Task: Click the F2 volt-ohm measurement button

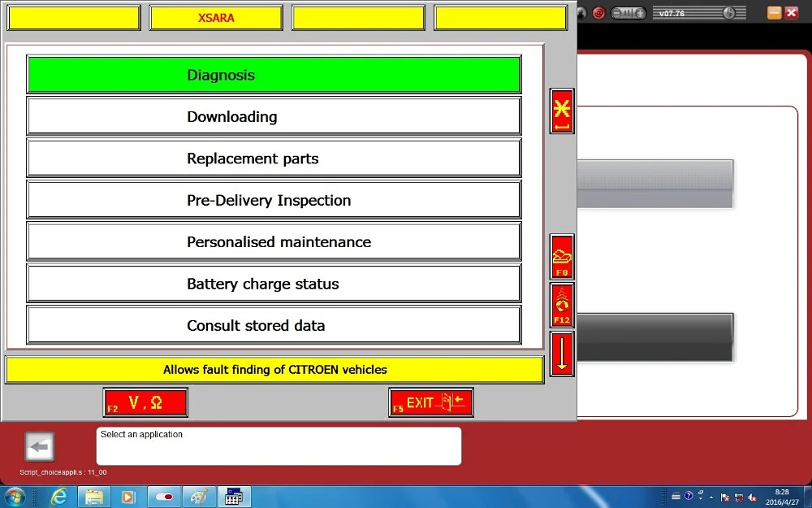Action: [x=145, y=402]
